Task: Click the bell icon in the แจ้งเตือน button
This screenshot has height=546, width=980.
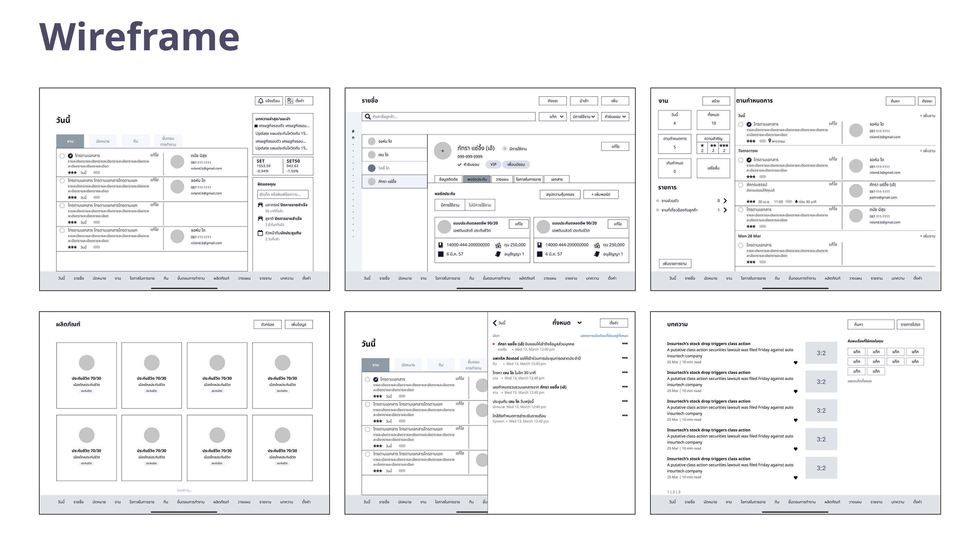Action: [x=261, y=101]
